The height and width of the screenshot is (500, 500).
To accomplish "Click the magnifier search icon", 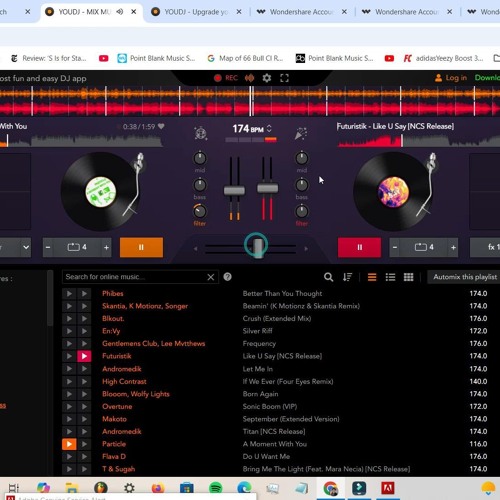I will (x=328, y=277).
